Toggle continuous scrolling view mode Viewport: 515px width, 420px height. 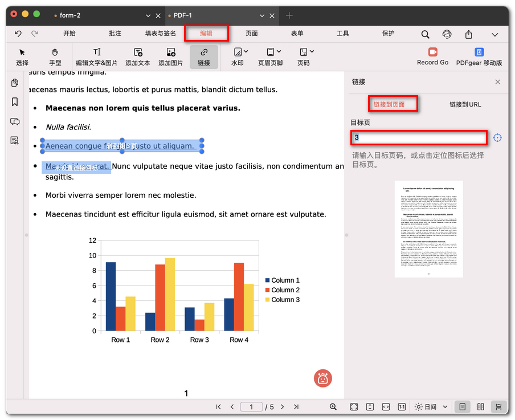pyautogui.click(x=498, y=407)
